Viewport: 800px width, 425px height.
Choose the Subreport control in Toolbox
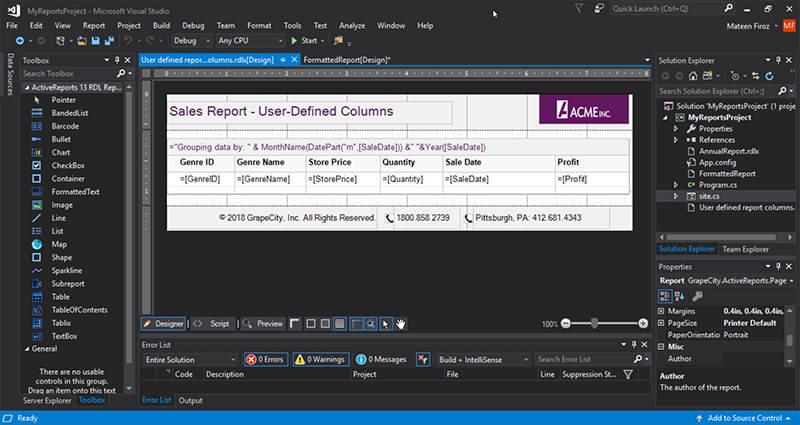click(x=68, y=284)
